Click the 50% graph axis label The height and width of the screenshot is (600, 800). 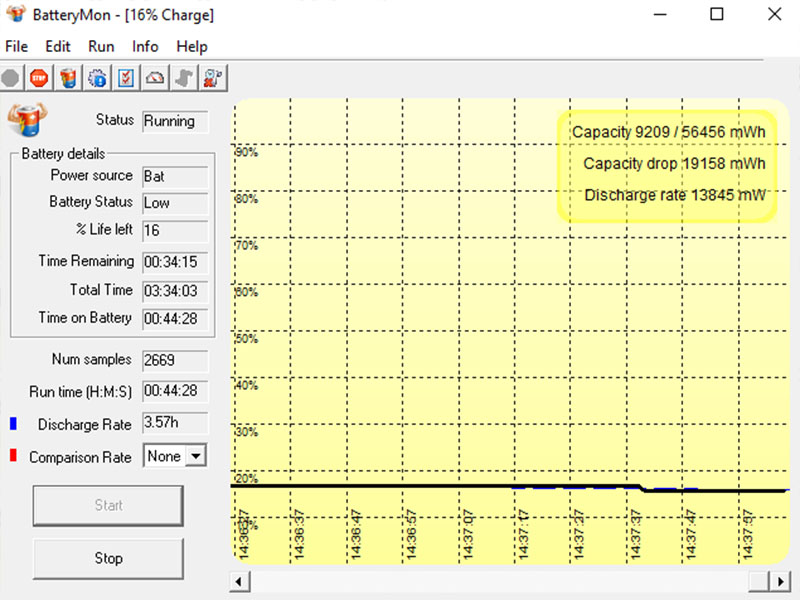[x=247, y=339]
